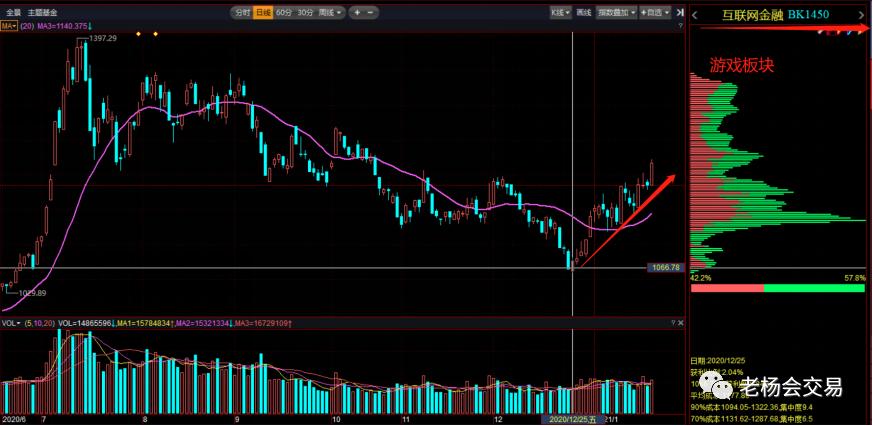Open the +自选 watchlist dropdown
873x426 pixels.
pyautogui.click(x=655, y=12)
